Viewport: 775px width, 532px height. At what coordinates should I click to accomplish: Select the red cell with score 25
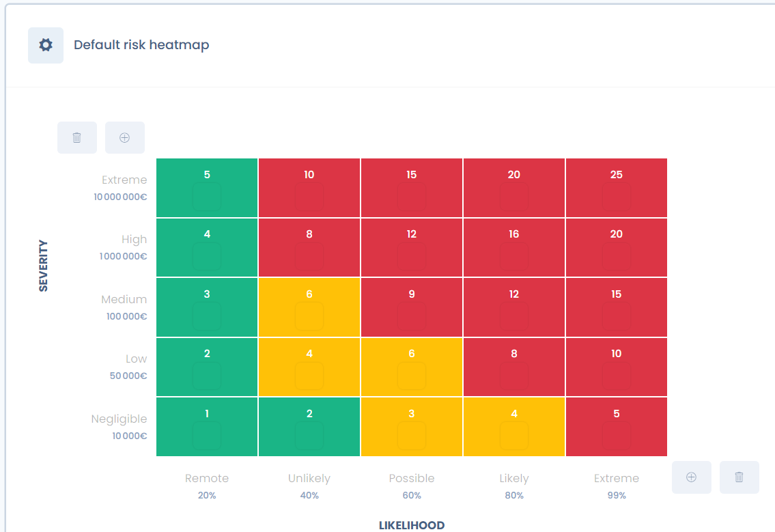[x=616, y=188]
